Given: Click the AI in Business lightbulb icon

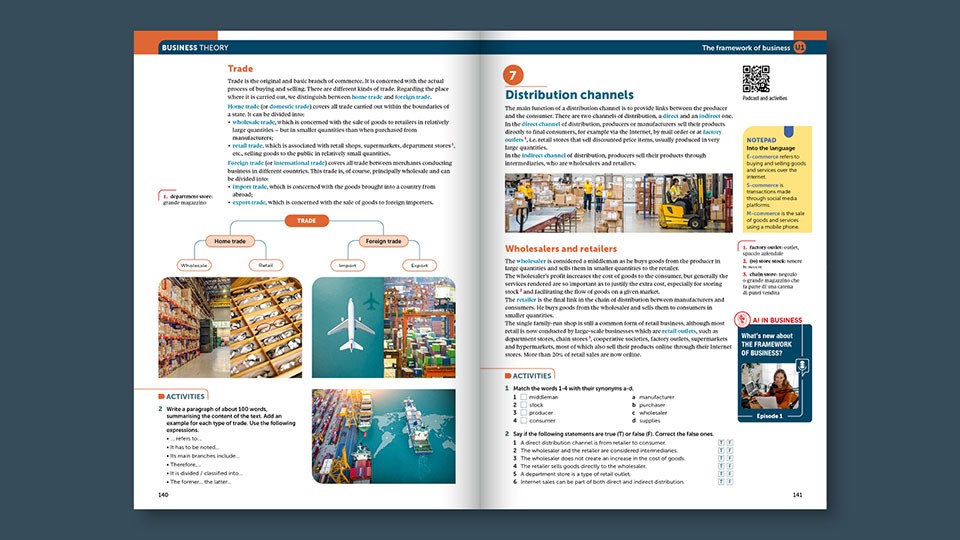Looking at the screenshot, I should [743, 319].
